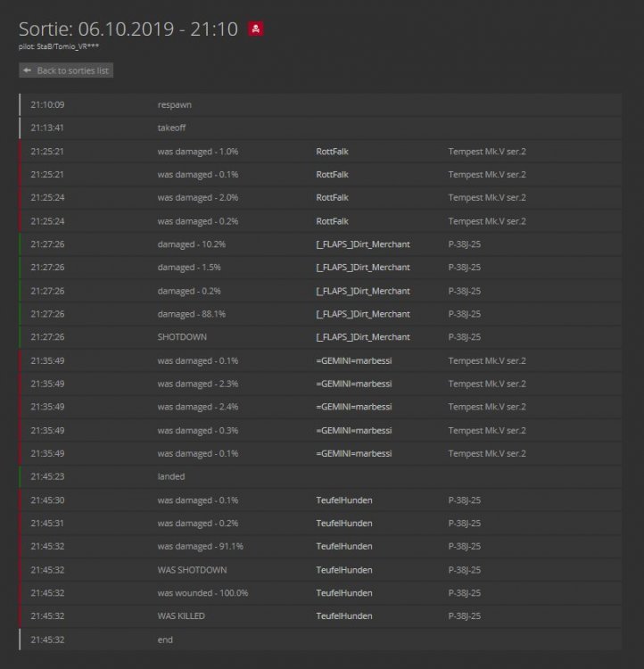Image resolution: width=644 pixels, height=669 pixels.
Task: Open RottFalk in the 2.0% damage row
Action: click(x=332, y=198)
